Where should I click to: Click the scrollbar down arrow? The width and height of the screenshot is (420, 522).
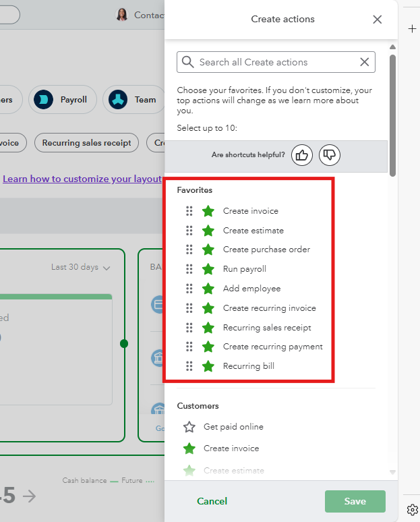point(393,472)
